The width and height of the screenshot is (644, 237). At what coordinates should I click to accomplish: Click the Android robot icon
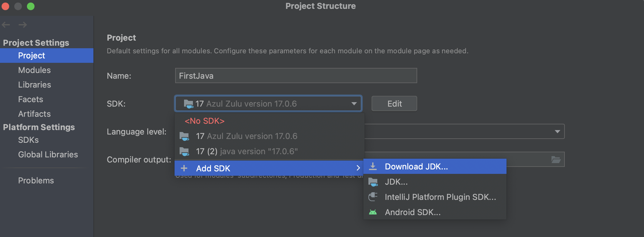(373, 212)
